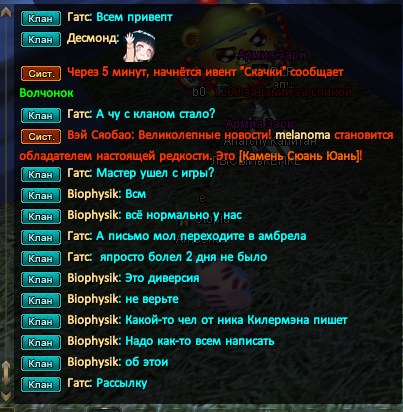Click the player name melanoma in the system message
The width and height of the screenshot is (403, 412).
click(x=303, y=135)
